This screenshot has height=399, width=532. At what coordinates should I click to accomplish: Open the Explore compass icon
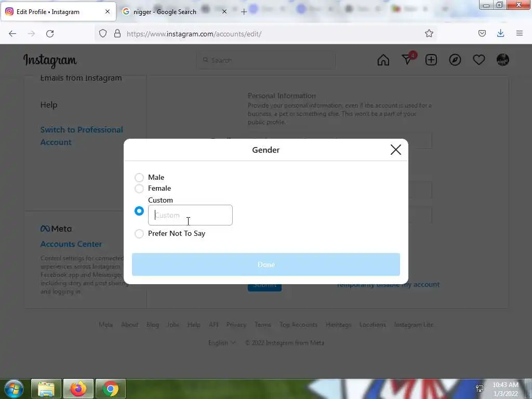click(455, 60)
